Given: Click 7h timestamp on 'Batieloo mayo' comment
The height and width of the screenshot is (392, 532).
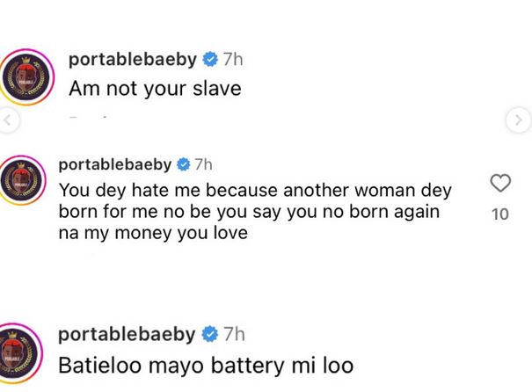Looking at the screenshot, I should pos(235,334).
